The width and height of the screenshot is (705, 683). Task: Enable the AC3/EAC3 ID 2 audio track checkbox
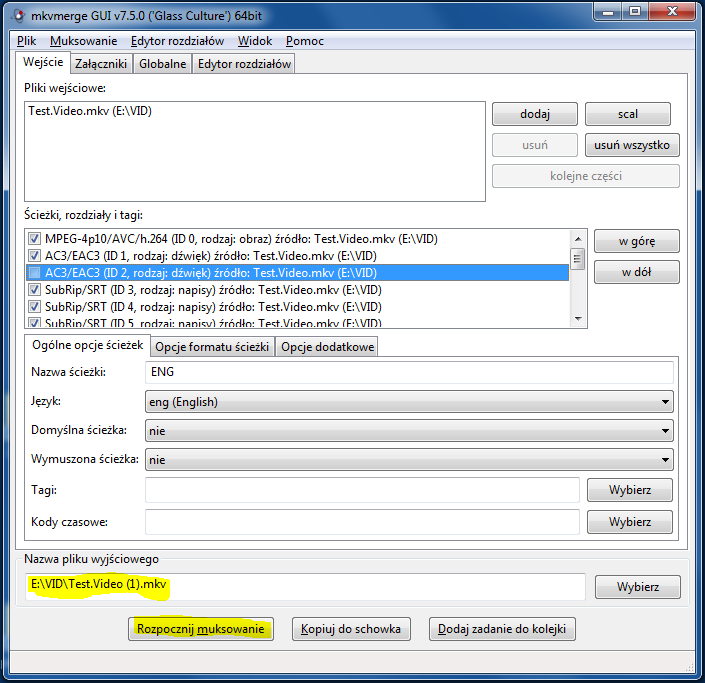pos(34,272)
